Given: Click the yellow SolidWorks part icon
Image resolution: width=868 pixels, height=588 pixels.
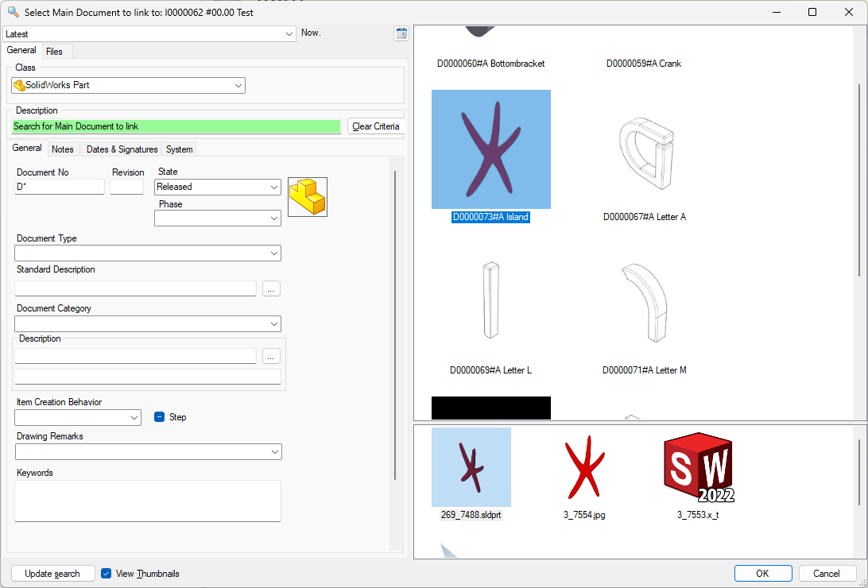Looking at the screenshot, I should [308, 197].
